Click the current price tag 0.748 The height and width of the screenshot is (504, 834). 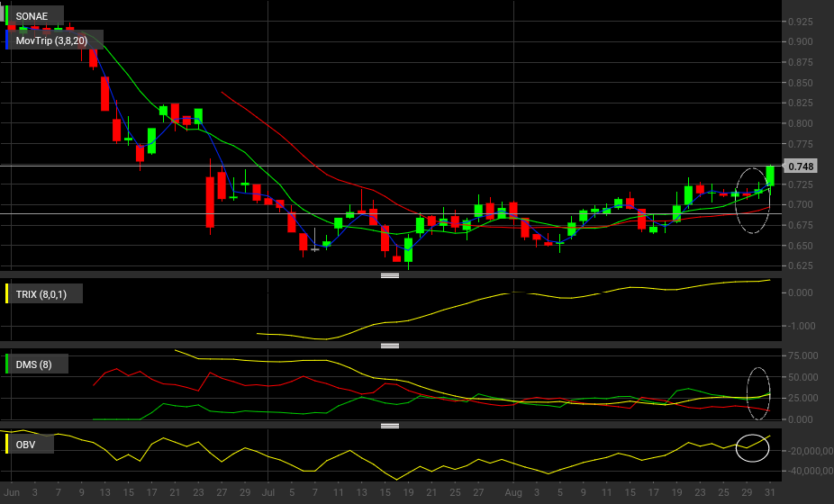(x=801, y=166)
